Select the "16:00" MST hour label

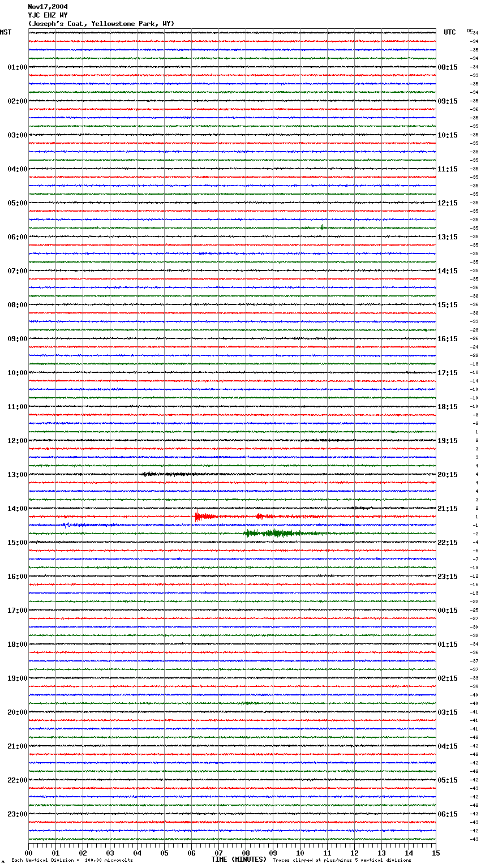click(18, 577)
